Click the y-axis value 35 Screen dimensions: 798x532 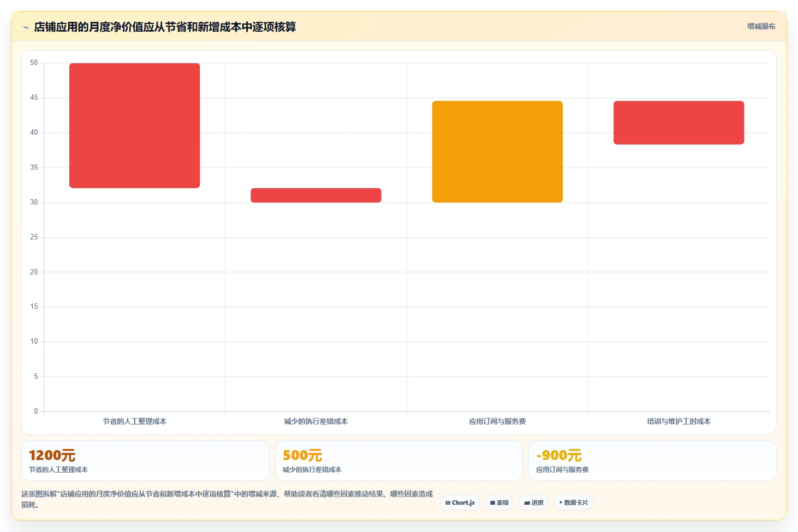point(34,168)
